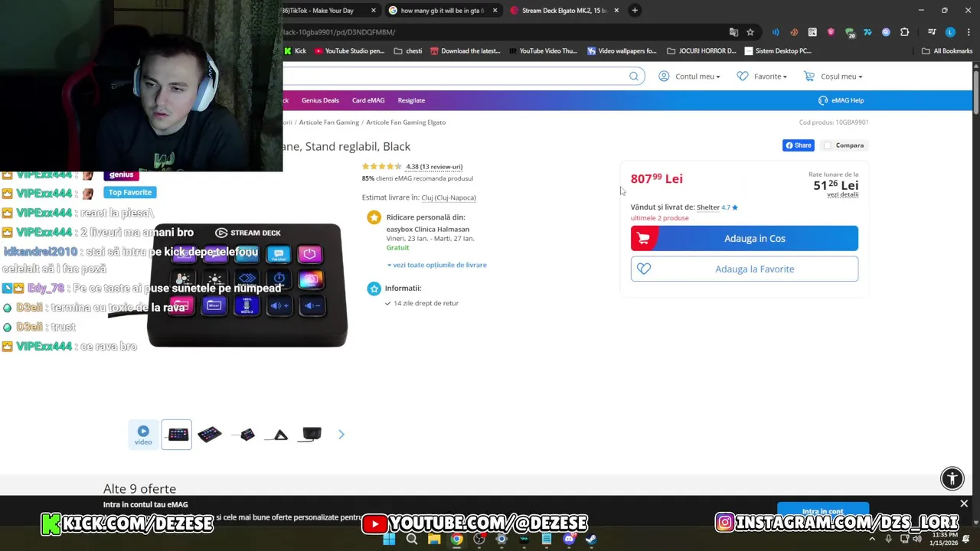Click the Adauga la Favorite button

744,269
